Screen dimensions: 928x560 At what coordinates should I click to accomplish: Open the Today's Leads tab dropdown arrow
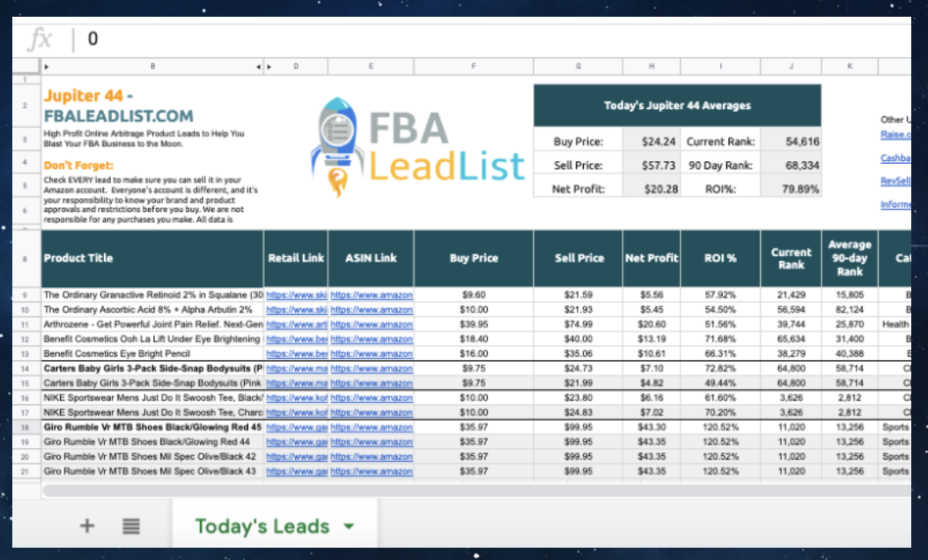coord(349,526)
